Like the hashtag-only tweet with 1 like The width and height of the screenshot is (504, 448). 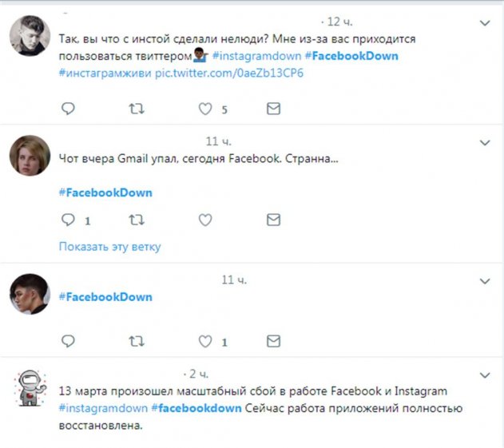(205, 341)
